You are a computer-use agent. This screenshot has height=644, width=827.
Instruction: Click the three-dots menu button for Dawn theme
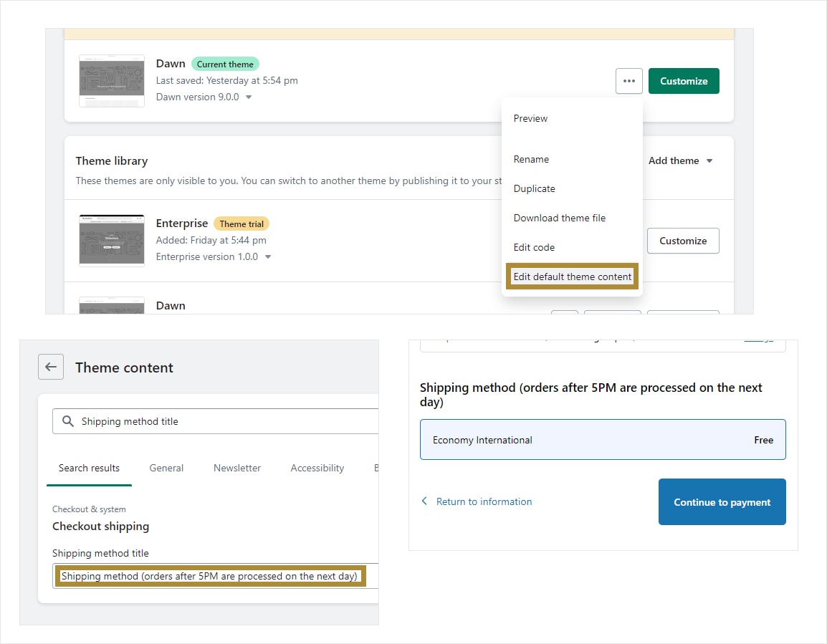point(628,81)
